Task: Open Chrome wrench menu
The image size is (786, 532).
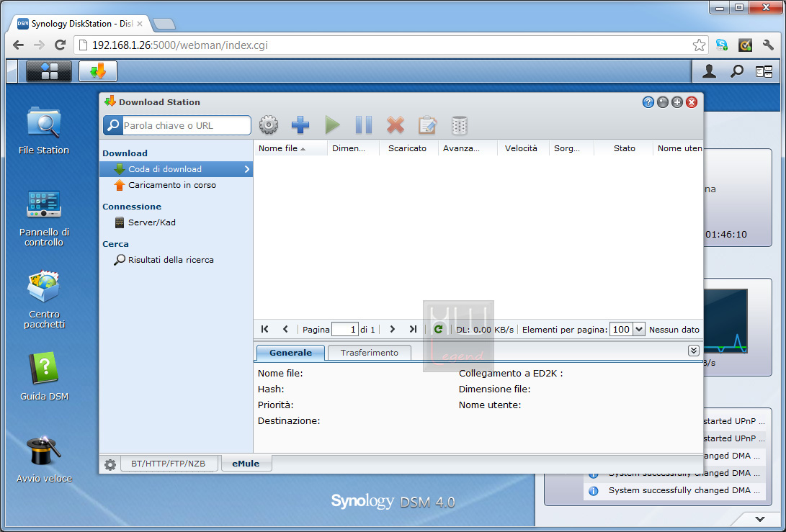Action: point(768,45)
